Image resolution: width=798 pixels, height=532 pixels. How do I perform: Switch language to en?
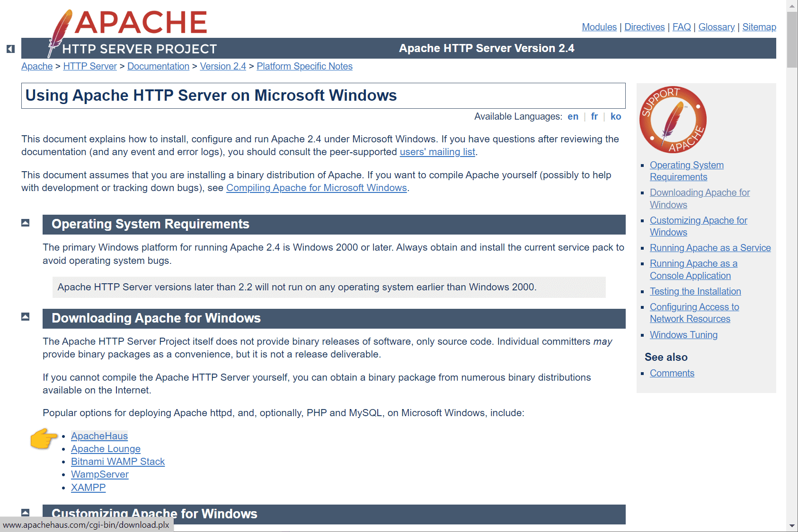click(x=573, y=116)
